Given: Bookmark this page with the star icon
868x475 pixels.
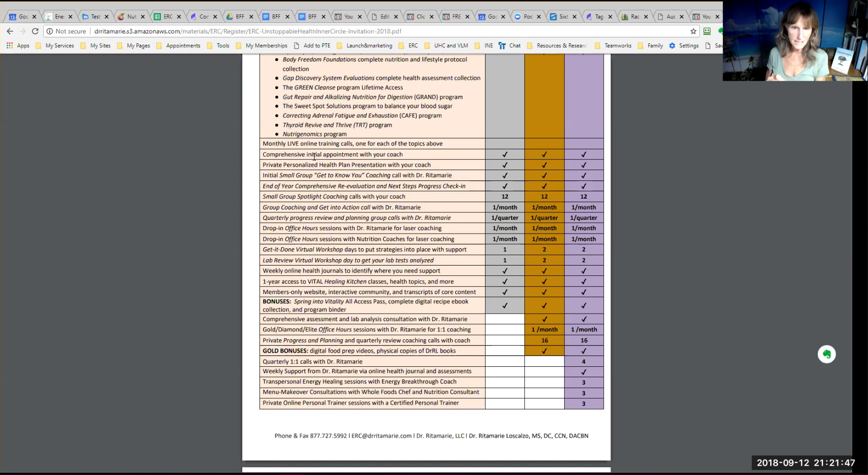Looking at the screenshot, I should click(x=693, y=31).
